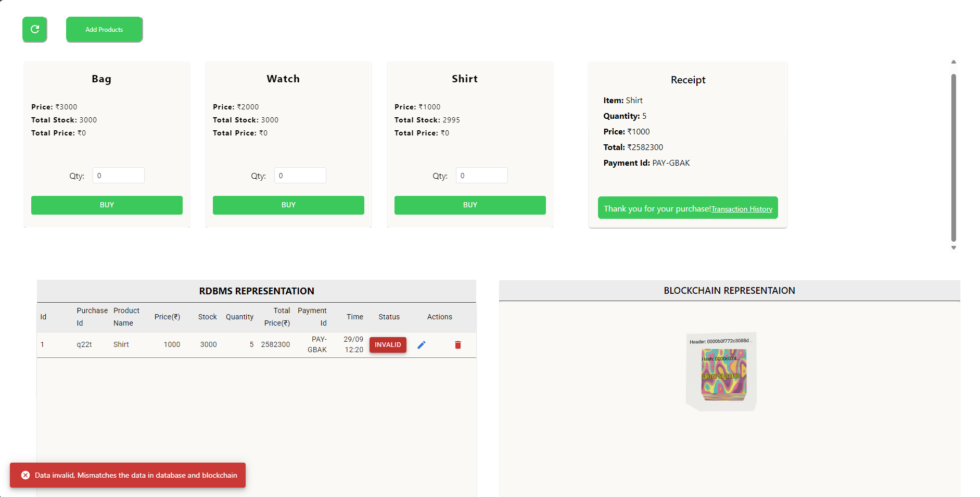Click the Status column header

(x=389, y=317)
